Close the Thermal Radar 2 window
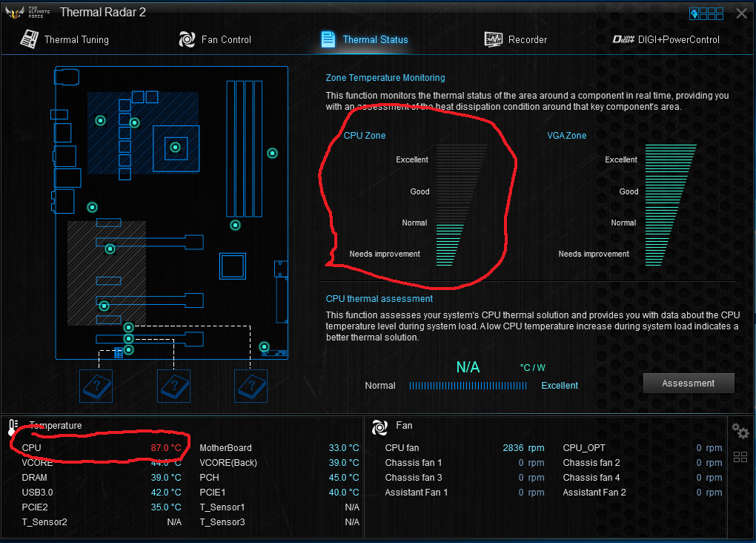Viewport: 756px width, 543px height. [741, 13]
